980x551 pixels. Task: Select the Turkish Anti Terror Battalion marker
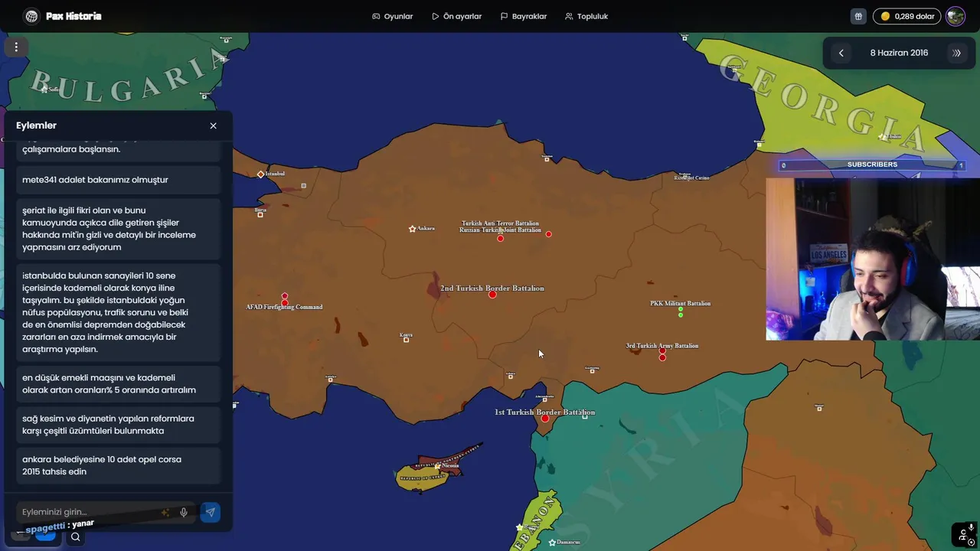pyautogui.click(x=500, y=238)
